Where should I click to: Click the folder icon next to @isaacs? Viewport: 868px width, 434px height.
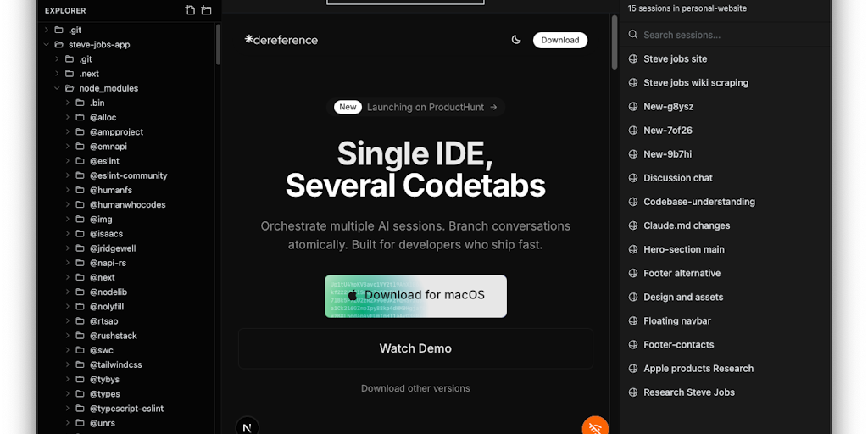point(80,234)
